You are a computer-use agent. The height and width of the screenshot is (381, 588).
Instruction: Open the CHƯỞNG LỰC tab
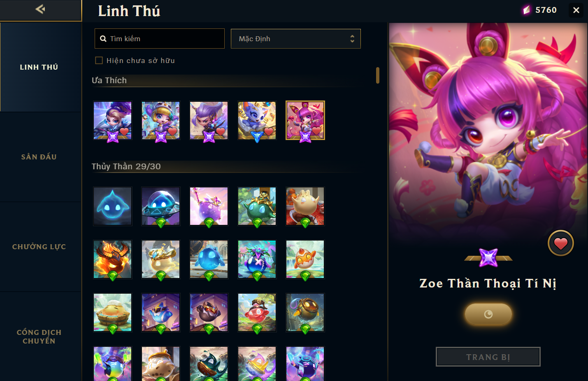[x=39, y=247]
